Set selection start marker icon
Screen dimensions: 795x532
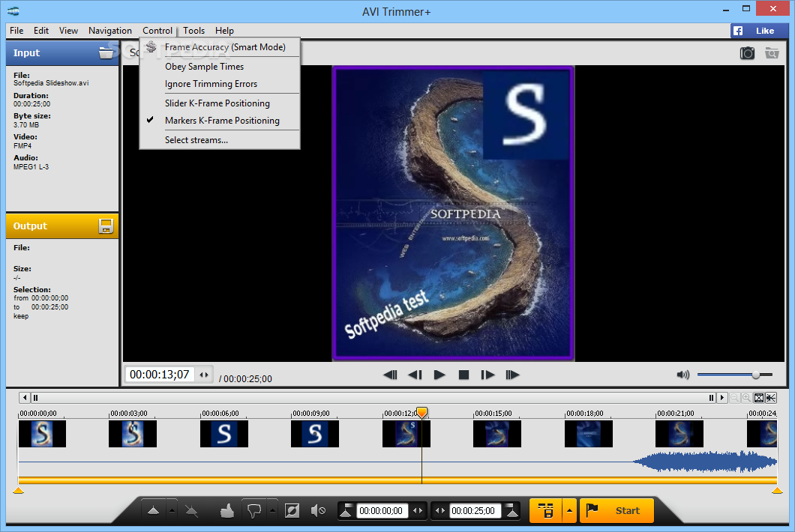pyautogui.click(x=346, y=511)
